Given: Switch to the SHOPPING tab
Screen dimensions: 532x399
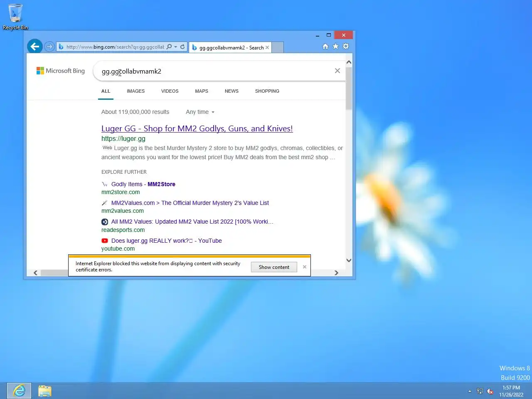Looking at the screenshot, I should [267, 91].
